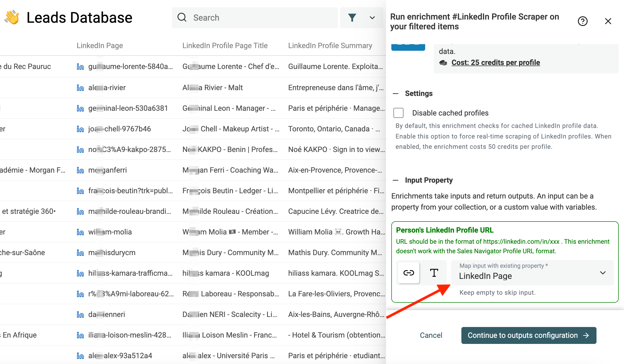The width and height of the screenshot is (624, 364).
Task: Enable the Disable cached profiles checkbox
Action: (x=398, y=113)
